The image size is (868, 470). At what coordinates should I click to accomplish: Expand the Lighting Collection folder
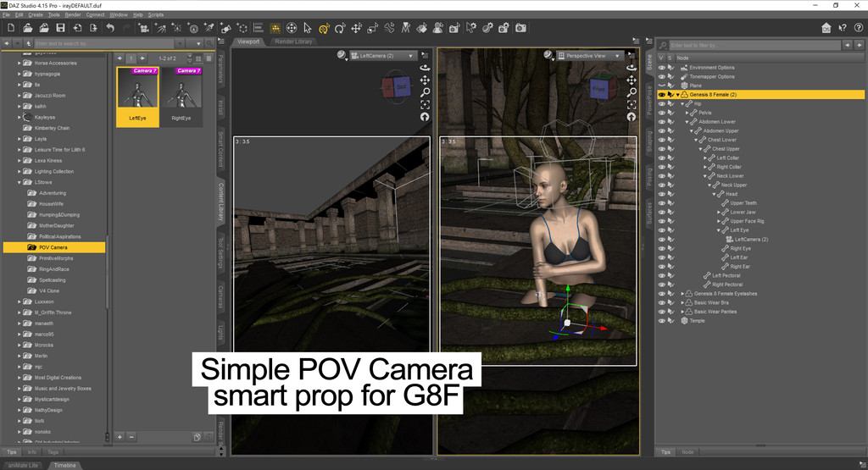tap(19, 171)
